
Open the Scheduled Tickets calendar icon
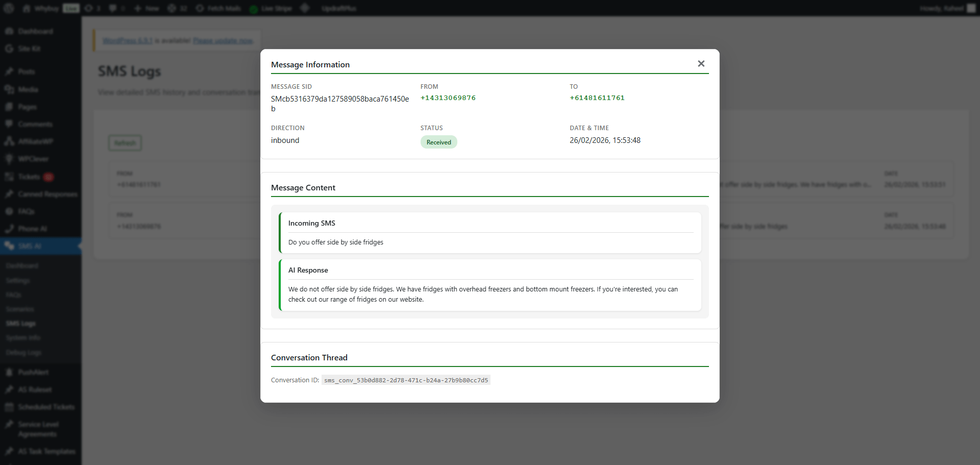coord(9,407)
